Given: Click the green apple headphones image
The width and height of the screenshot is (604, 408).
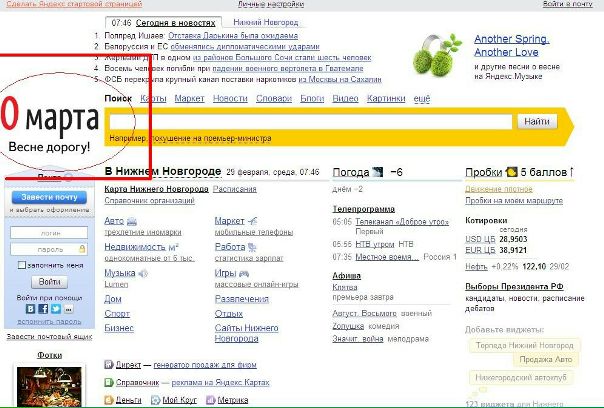Looking at the screenshot, I should tap(437, 55).
